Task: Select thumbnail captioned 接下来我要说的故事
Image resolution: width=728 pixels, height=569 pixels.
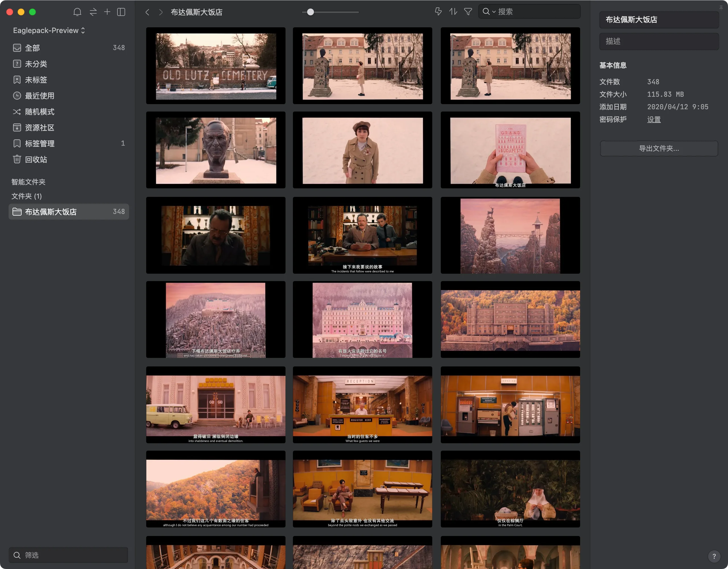Action: (362, 235)
